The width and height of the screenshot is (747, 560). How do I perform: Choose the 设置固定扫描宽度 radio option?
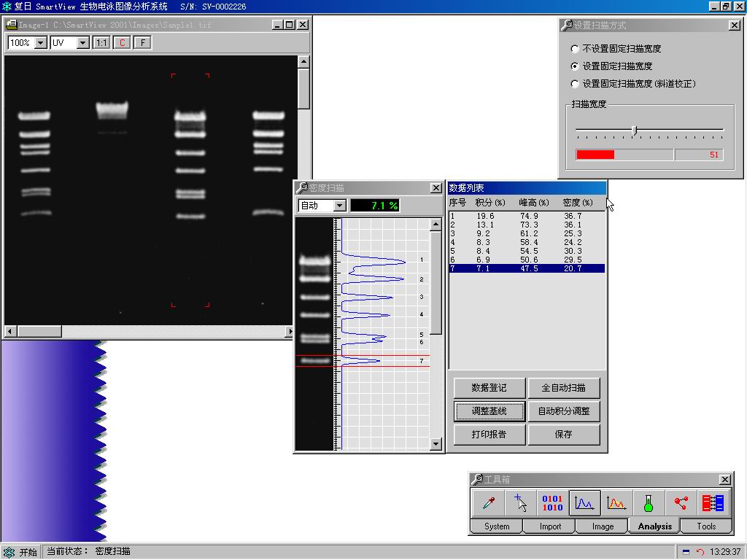(575, 66)
